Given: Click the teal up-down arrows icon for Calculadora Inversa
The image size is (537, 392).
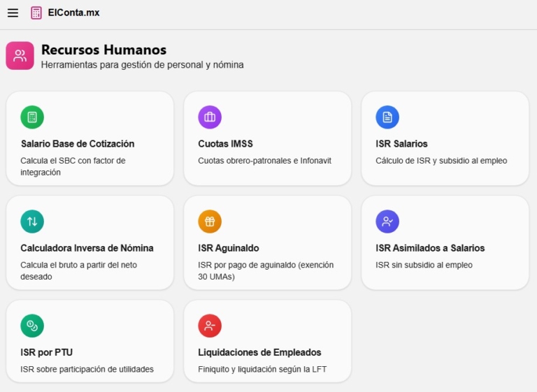Looking at the screenshot, I should [32, 222].
